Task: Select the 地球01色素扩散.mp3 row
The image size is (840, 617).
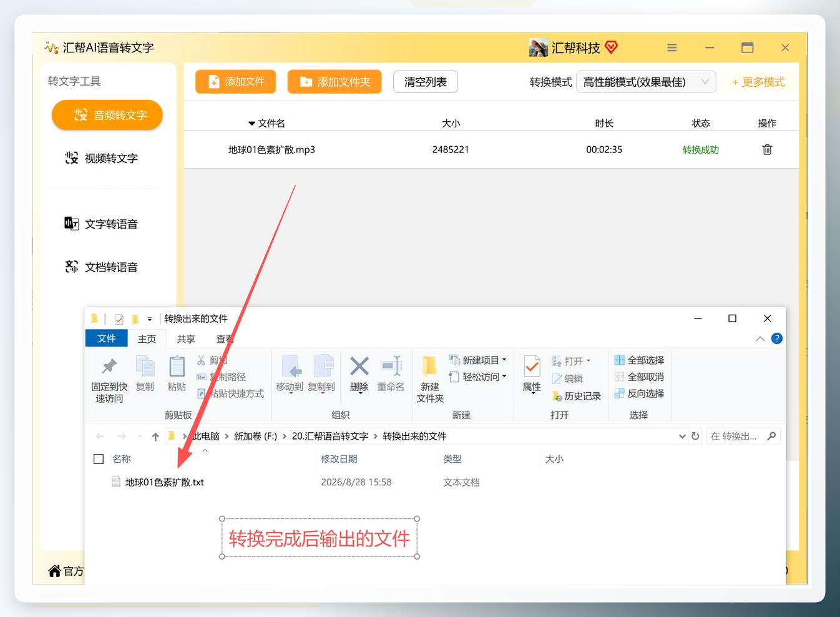Action: click(491, 150)
